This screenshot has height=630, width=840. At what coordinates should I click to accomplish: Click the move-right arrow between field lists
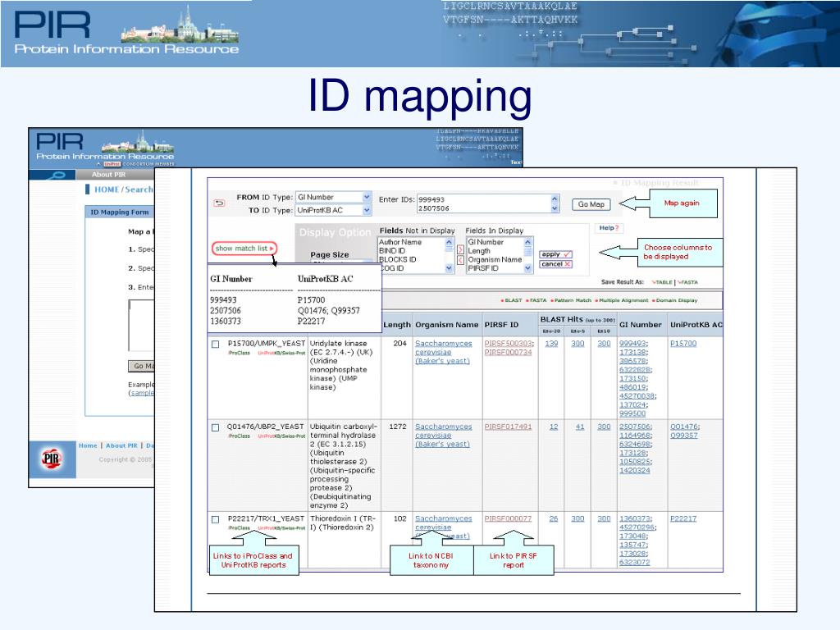pyautogui.click(x=460, y=249)
